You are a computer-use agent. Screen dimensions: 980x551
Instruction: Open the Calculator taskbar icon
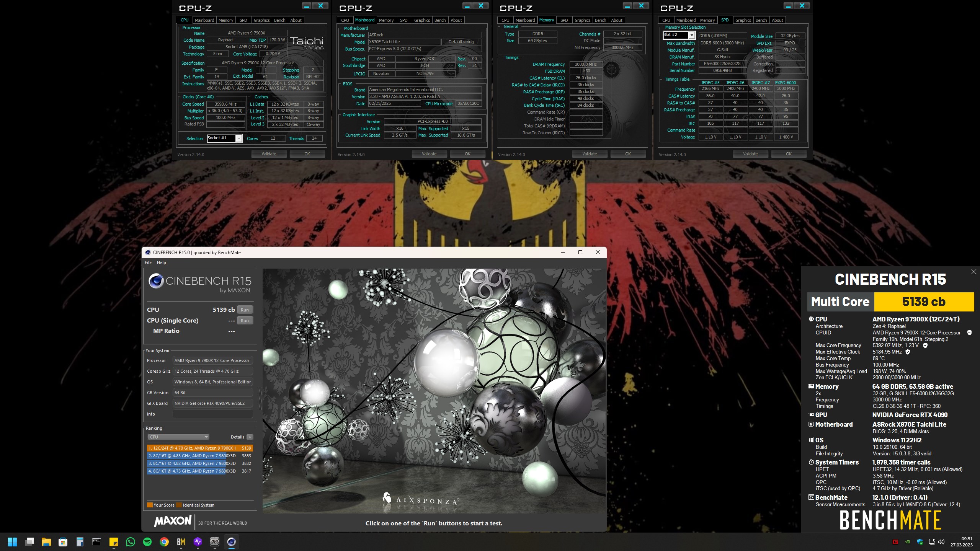[x=80, y=542]
